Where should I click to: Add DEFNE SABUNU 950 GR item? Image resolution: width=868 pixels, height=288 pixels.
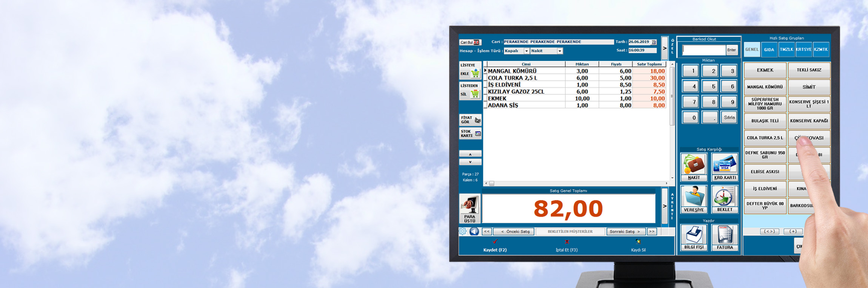(765, 155)
